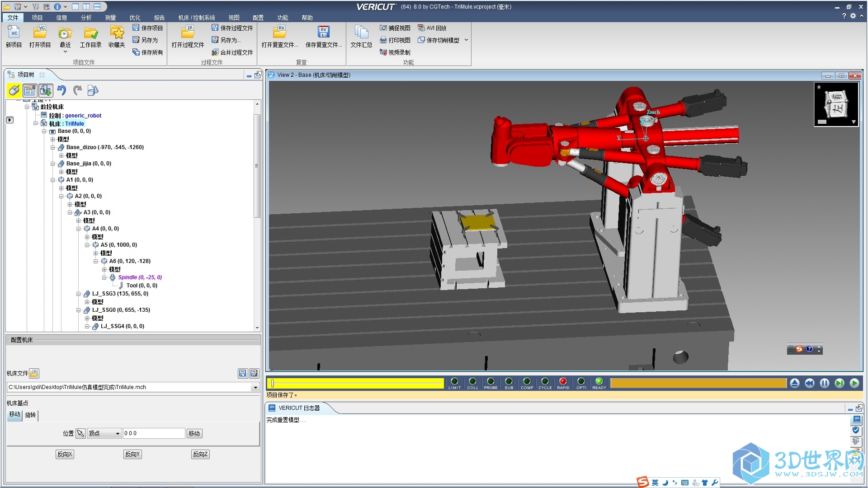Collapse the Spindle (0, -25, 0) node
This screenshot has width=868, height=488.
(x=104, y=277)
